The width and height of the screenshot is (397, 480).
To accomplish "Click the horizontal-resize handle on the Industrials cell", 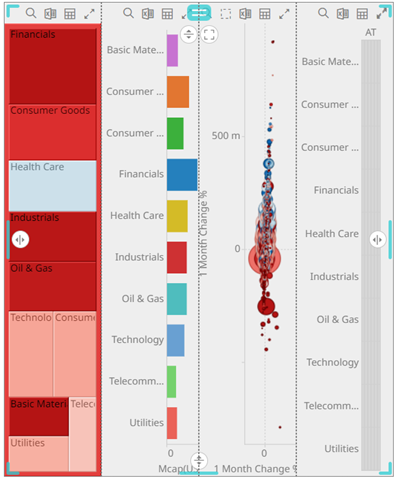I will [x=20, y=239].
